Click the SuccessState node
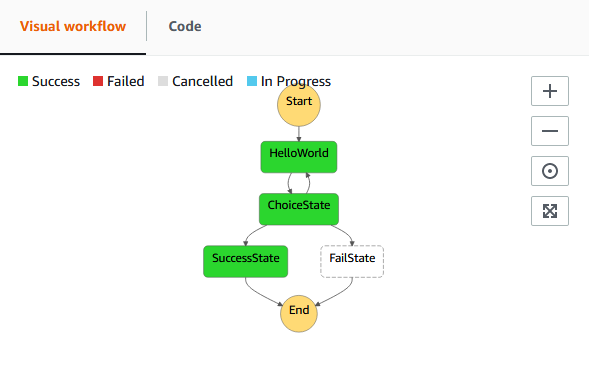Screen dimensions: 589x370 tap(246, 261)
